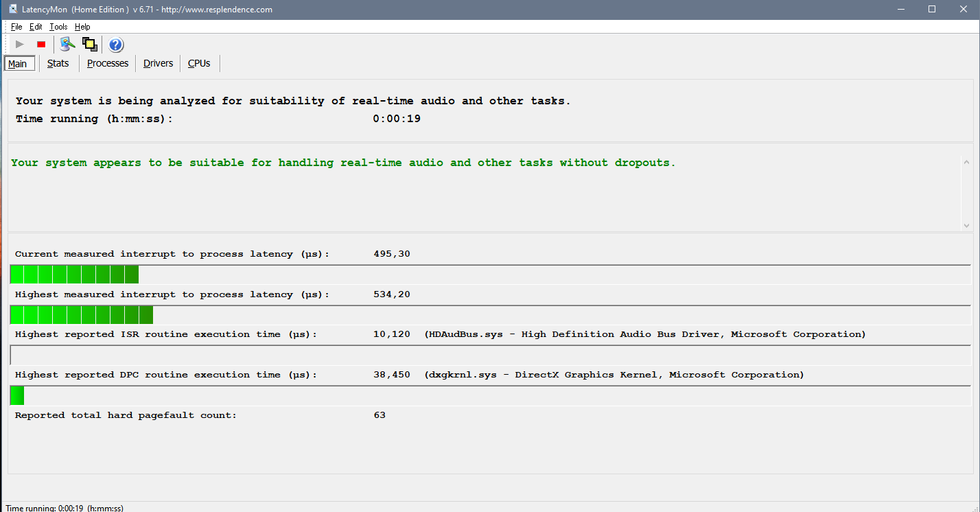Screen dimensions: 980x512
Task: Open the Help menu
Action: pos(82,27)
